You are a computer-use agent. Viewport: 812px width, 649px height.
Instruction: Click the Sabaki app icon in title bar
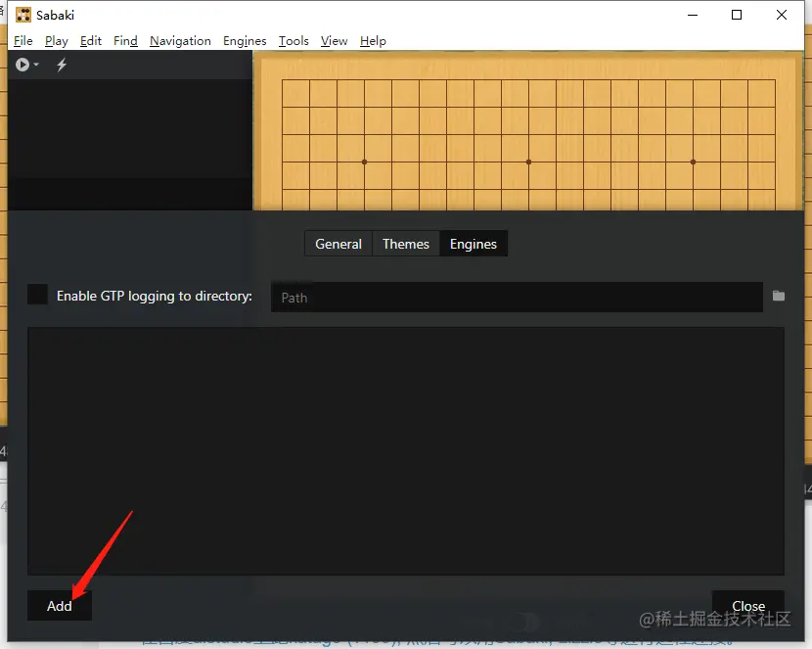pyautogui.click(x=23, y=15)
